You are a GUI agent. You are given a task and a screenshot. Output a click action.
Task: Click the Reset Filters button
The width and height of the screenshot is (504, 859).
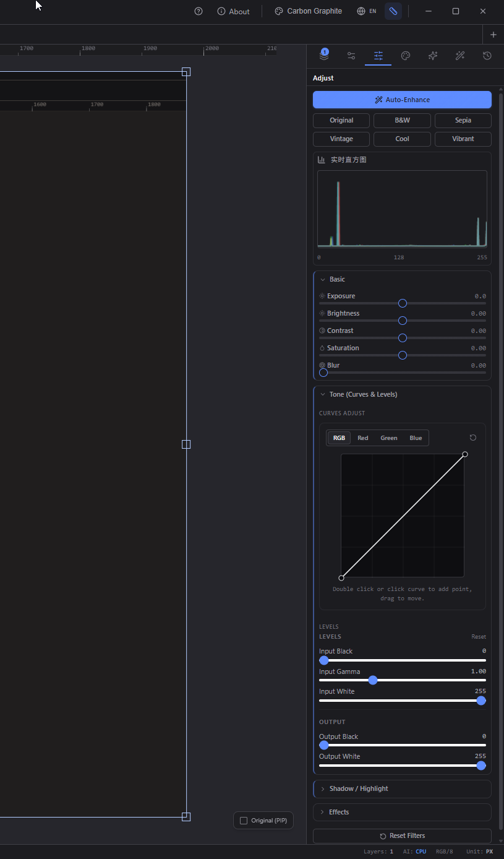(402, 835)
